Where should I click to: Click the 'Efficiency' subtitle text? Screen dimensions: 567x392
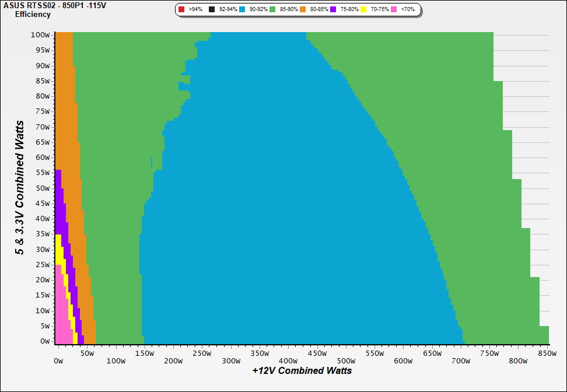point(33,15)
